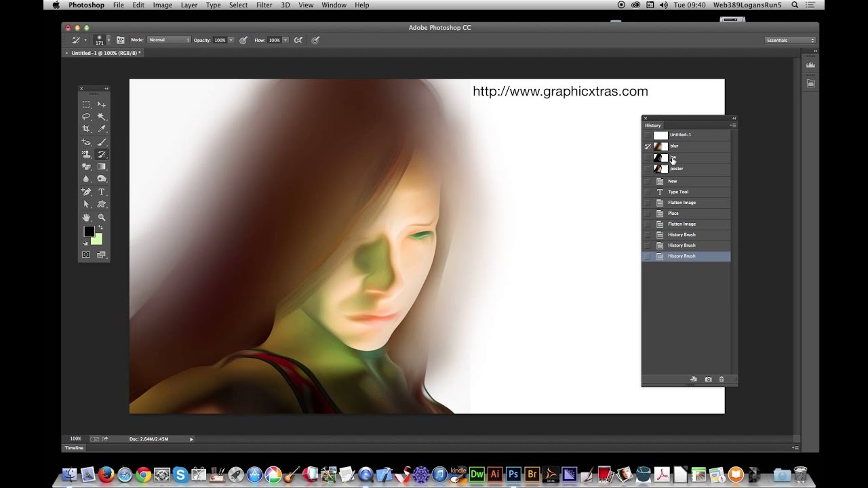Select the Eraser tool
Image resolution: width=868 pixels, height=488 pixels.
click(86, 167)
